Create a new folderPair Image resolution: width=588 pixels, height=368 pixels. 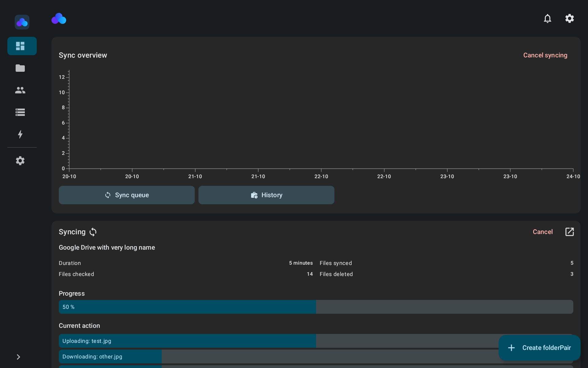(540, 348)
